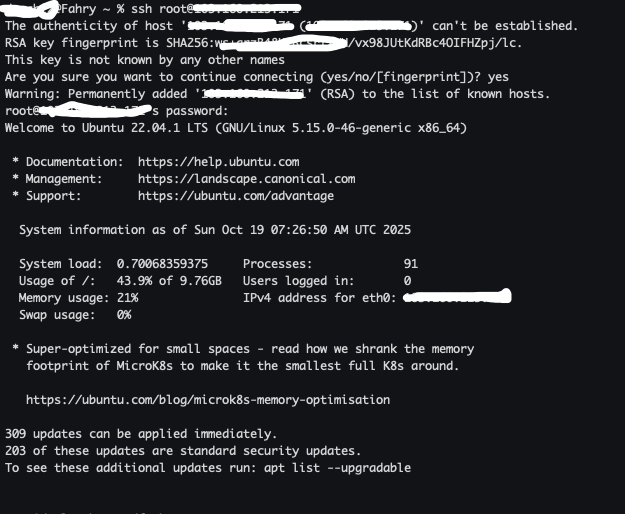
Task: Click the "Users logged in" label
Action: (x=298, y=281)
